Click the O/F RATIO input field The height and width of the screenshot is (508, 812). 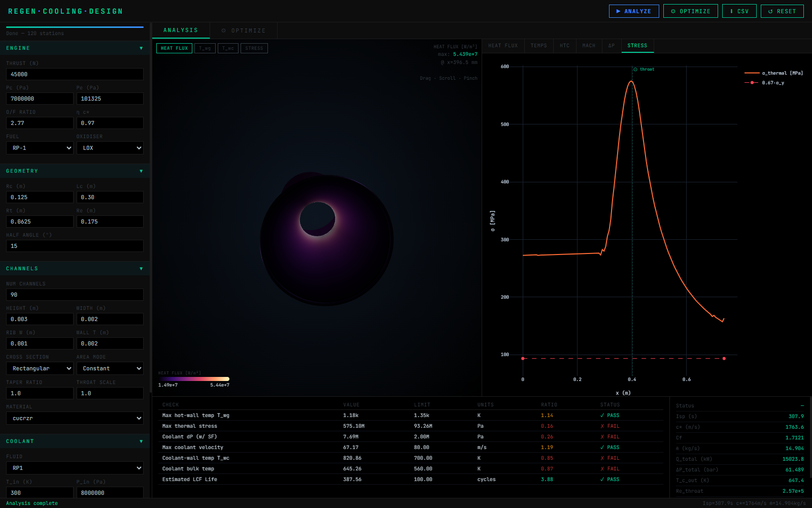[40, 123]
